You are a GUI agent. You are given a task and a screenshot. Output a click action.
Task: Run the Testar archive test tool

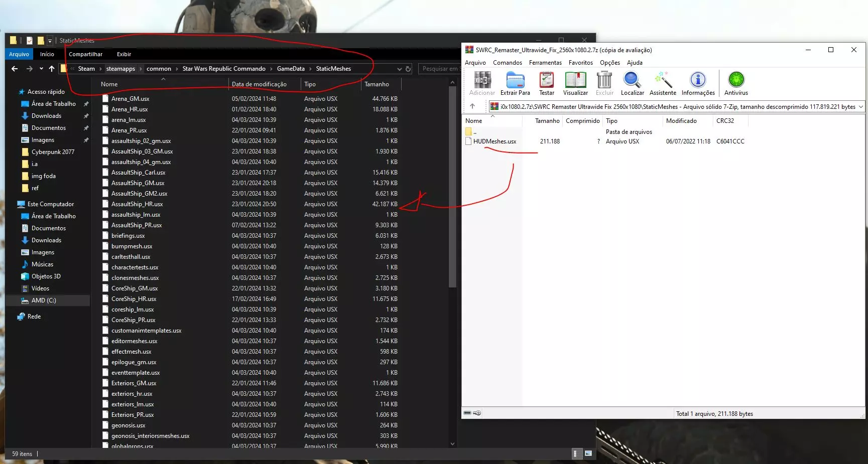(x=546, y=83)
